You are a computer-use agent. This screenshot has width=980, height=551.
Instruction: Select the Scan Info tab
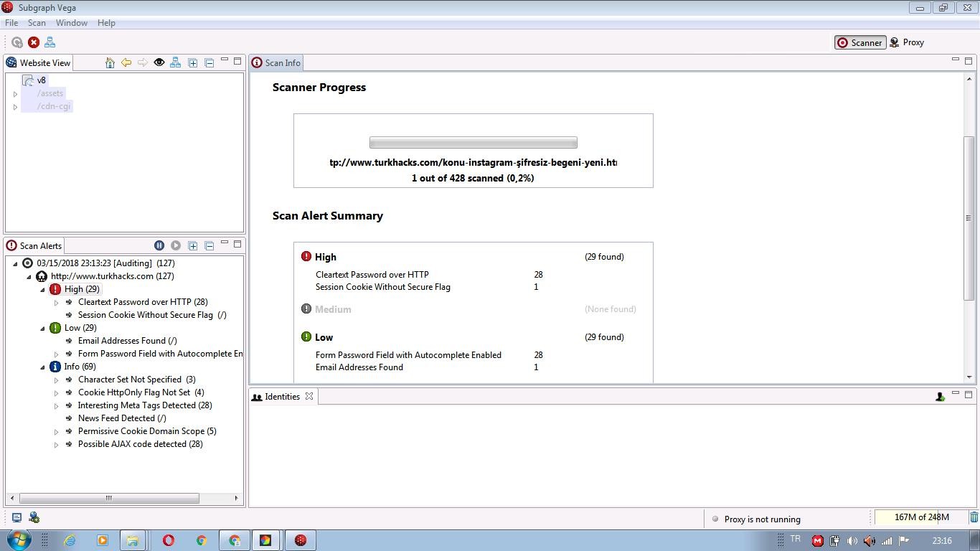pyautogui.click(x=276, y=62)
